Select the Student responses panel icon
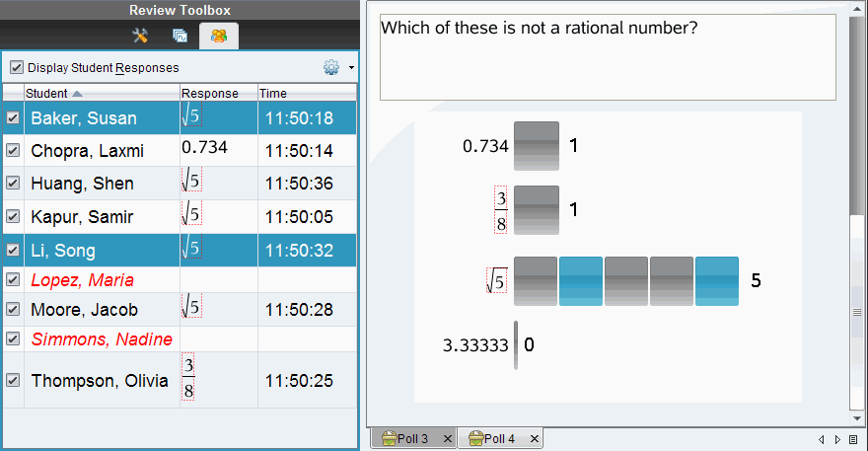 (218, 37)
